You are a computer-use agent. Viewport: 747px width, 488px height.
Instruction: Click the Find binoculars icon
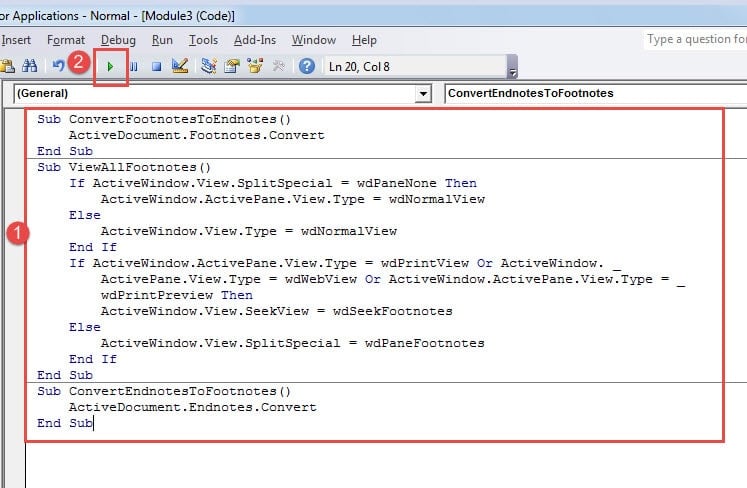tap(30, 67)
